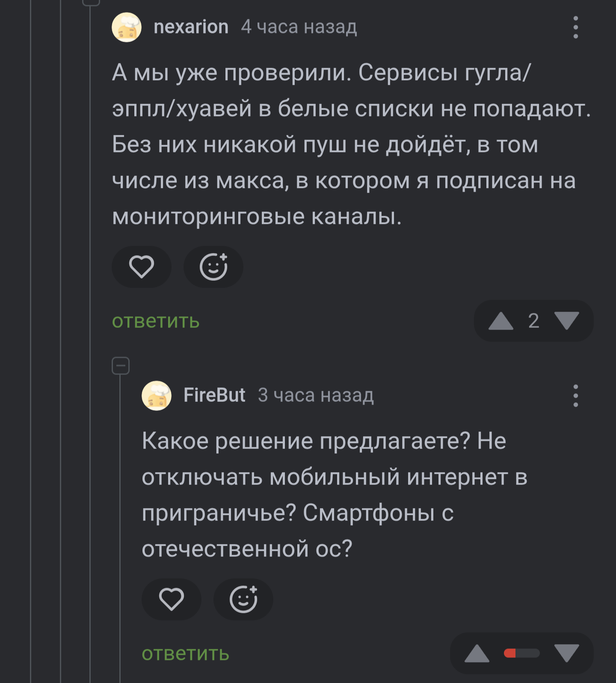
Task: Click "ответить" under nexarion's comment
Action: coord(156,321)
